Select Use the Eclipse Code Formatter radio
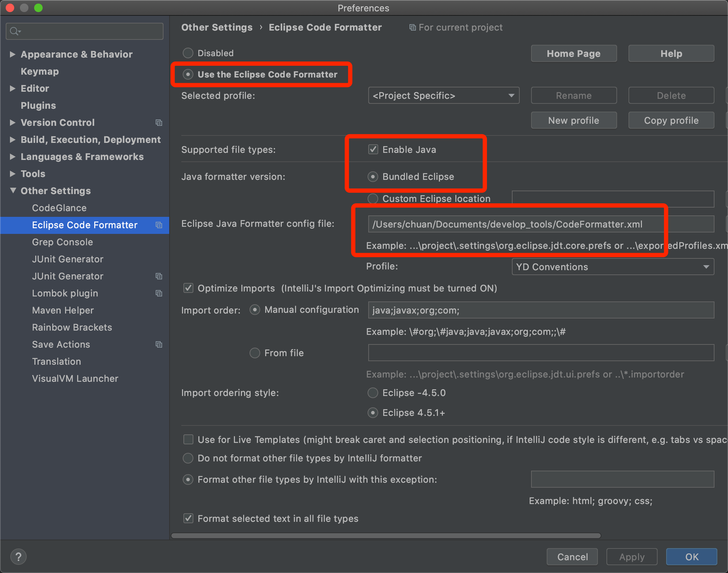Screen dimensions: 728x573 click(188, 74)
